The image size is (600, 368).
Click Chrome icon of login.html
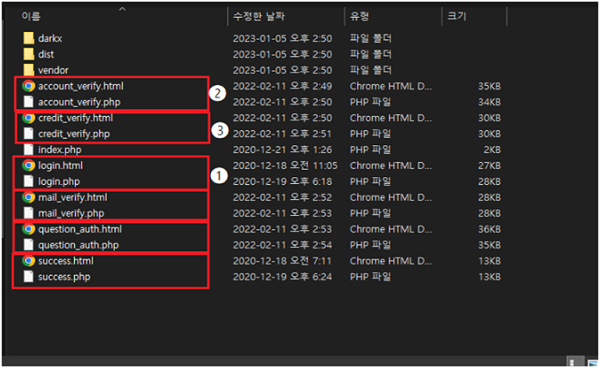point(28,165)
